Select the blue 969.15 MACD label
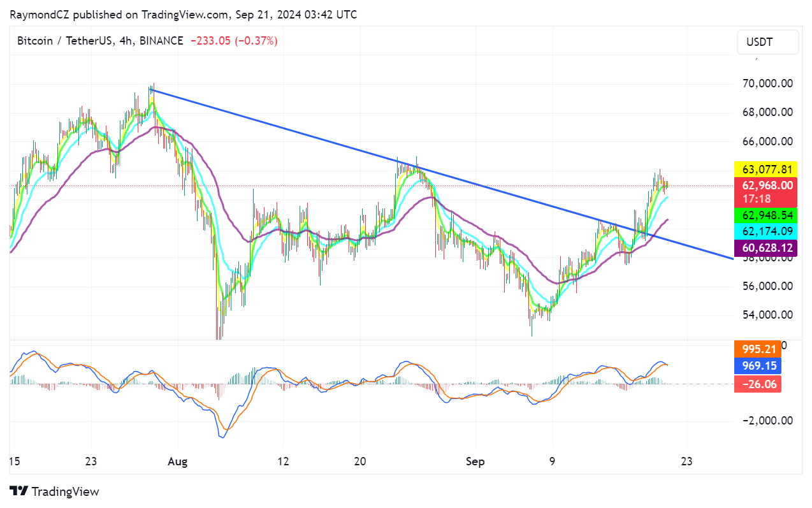Image resolution: width=812 pixels, height=508 pixels. pos(758,366)
